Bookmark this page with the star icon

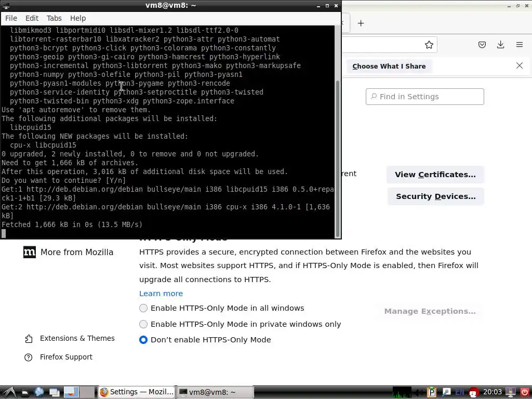(x=429, y=45)
